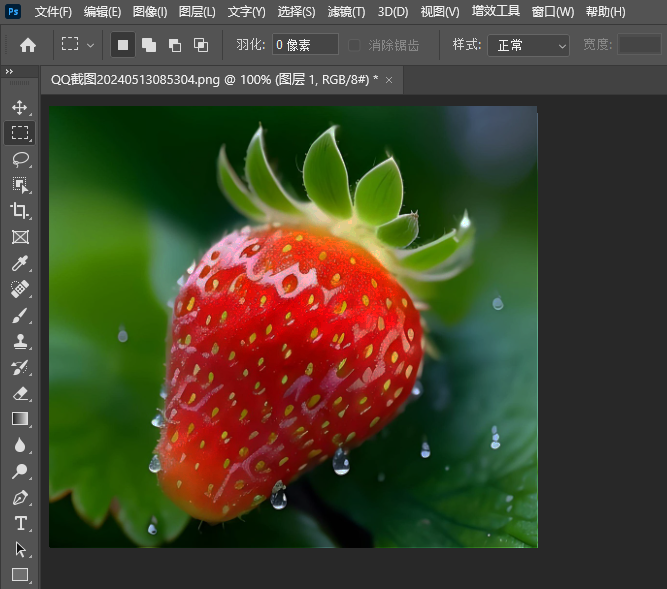This screenshot has width=667, height=589.
Task: Open the 文件(F) menu
Action: tap(53, 11)
